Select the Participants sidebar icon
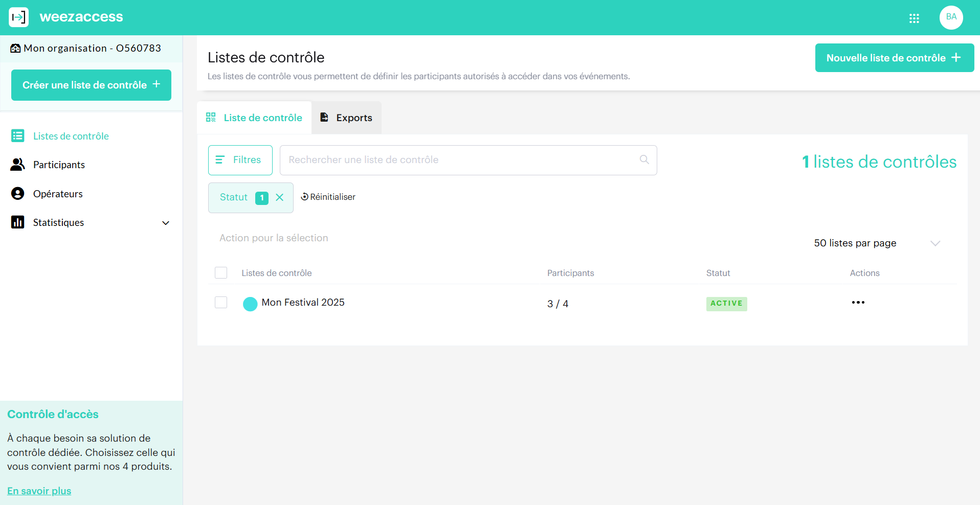The image size is (980, 505). tap(18, 164)
